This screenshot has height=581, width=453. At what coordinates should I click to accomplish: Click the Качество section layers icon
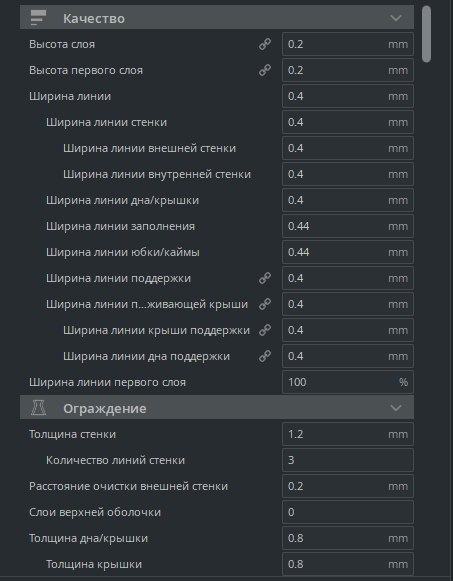click(x=38, y=18)
